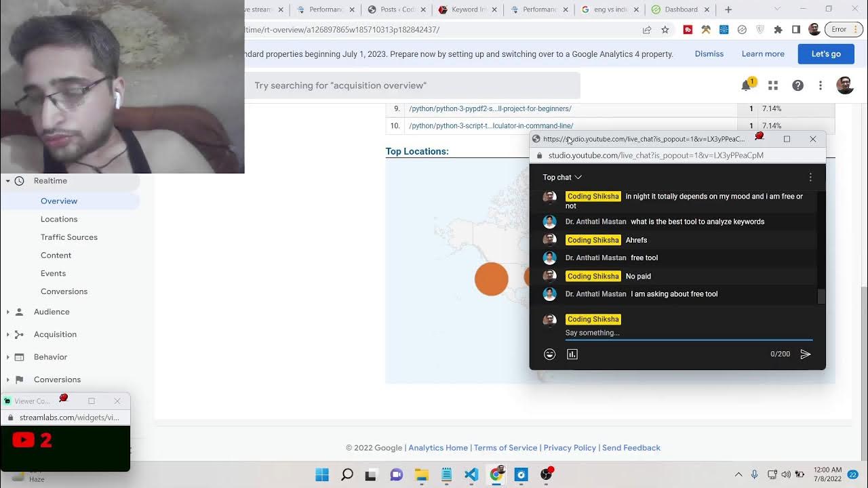Open the Google apps grid icon

pos(773,85)
